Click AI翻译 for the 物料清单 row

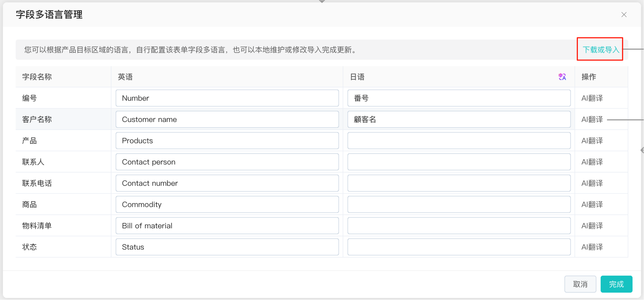592,226
